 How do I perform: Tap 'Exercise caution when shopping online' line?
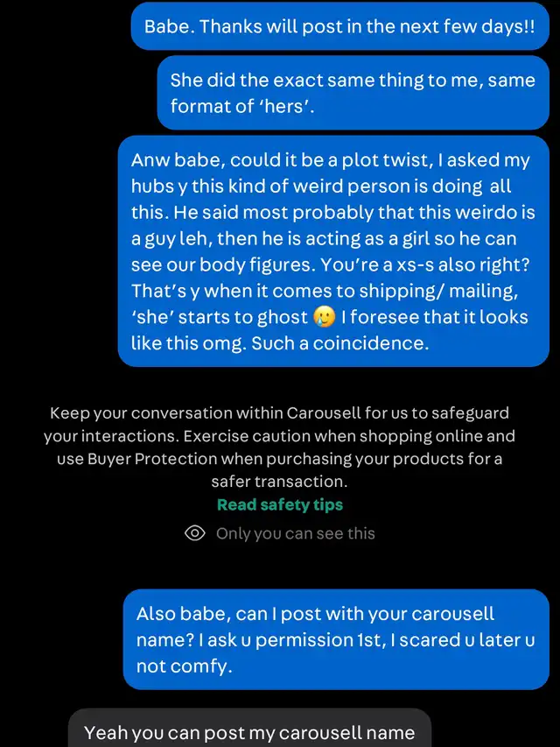[x=349, y=436]
